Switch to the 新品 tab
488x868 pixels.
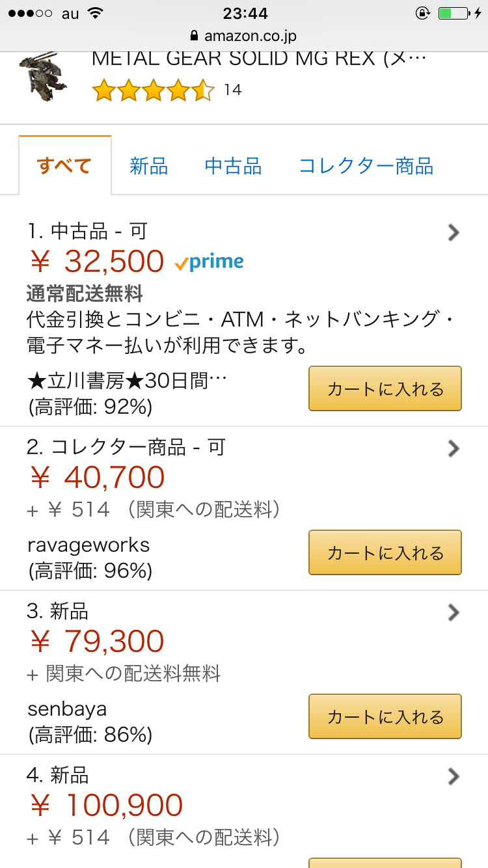148,166
